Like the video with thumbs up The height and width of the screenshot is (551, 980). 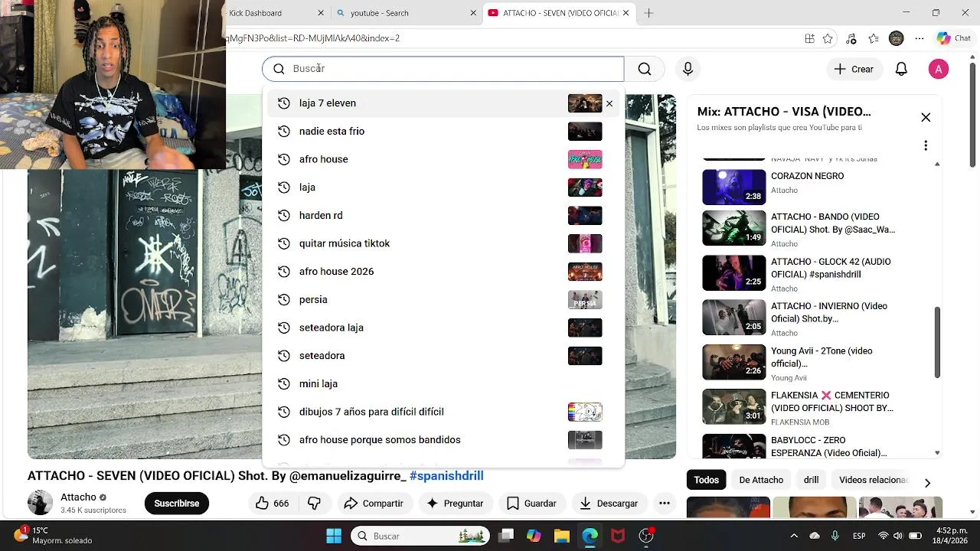tap(272, 503)
